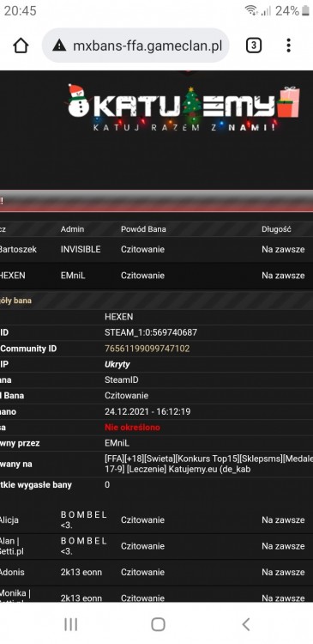Tap the insecure site warning triangle icon
Screen dimensions: 313x644
(x=59, y=46)
